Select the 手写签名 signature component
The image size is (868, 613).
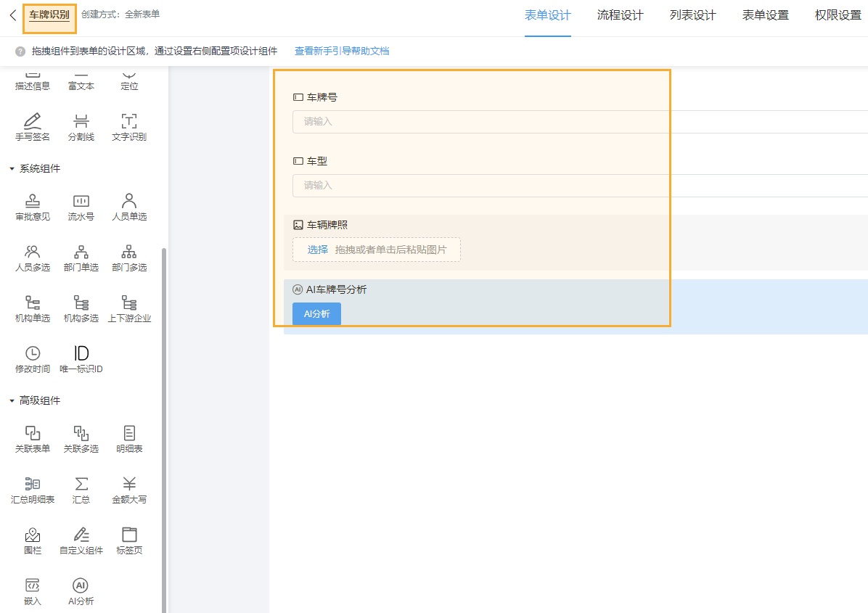point(32,126)
